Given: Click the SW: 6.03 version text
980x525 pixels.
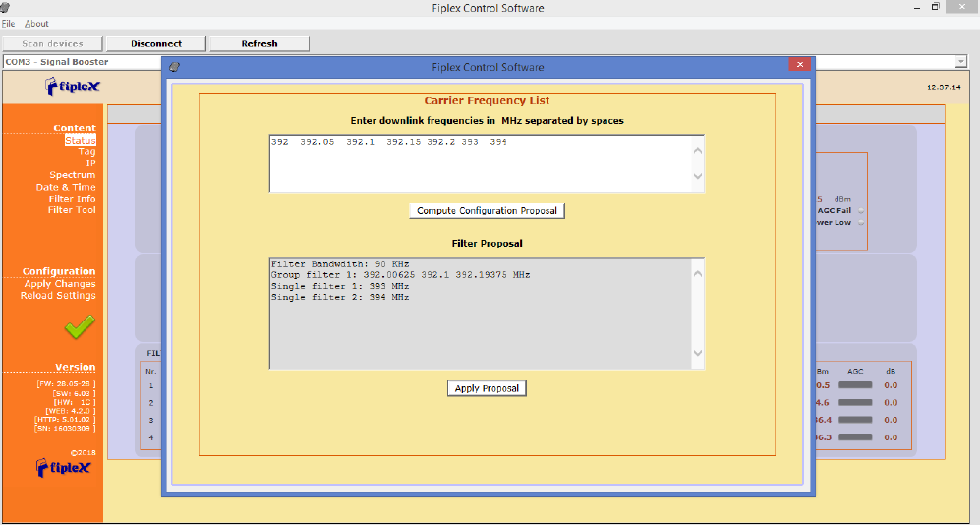Looking at the screenshot, I should (75, 393).
